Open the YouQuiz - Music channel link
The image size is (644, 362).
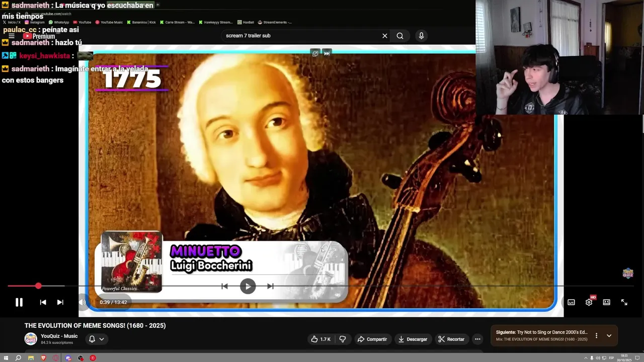click(59, 336)
